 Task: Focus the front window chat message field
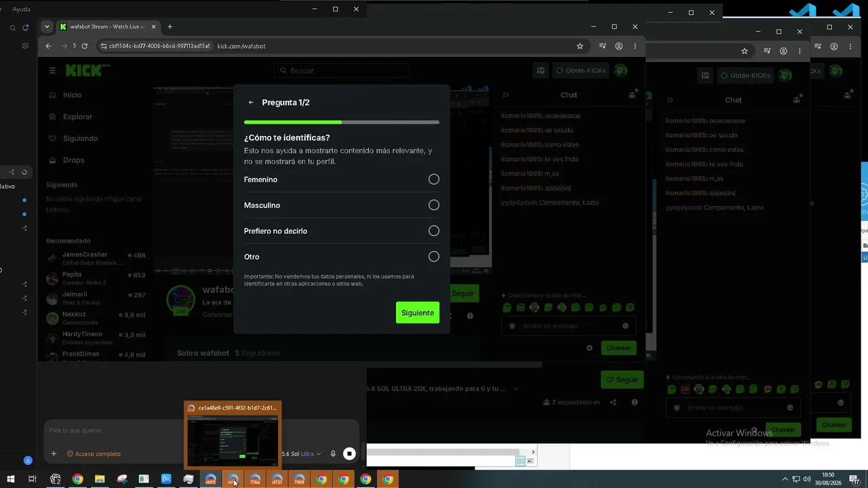[568, 326]
